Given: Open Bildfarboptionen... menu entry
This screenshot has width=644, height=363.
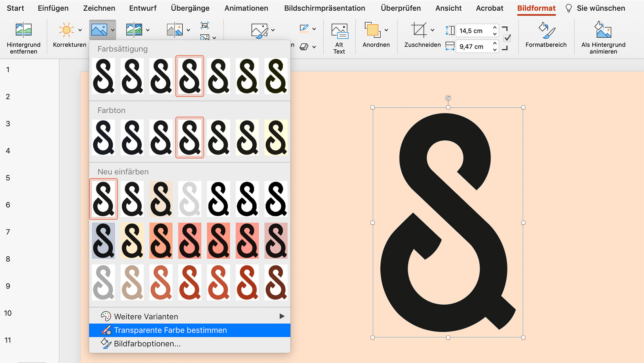Looking at the screenshot, I should (190, 344).
